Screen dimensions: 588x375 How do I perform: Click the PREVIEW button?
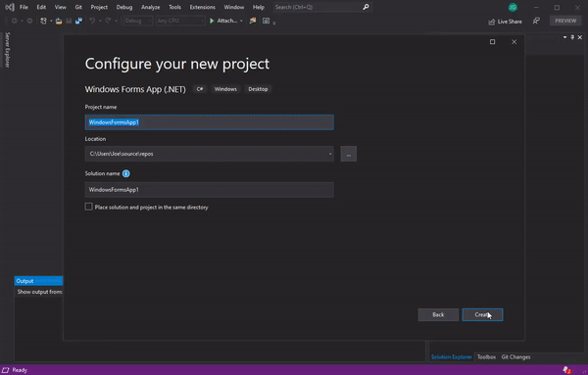click(x=565, y=21)
